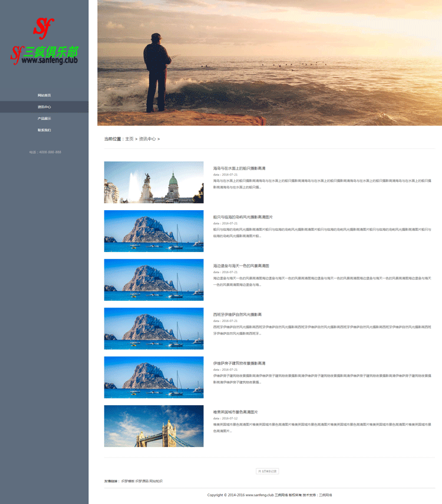442x504 pixels.
Task: Open the 织梦源码 friendly link
Action: 142,481
